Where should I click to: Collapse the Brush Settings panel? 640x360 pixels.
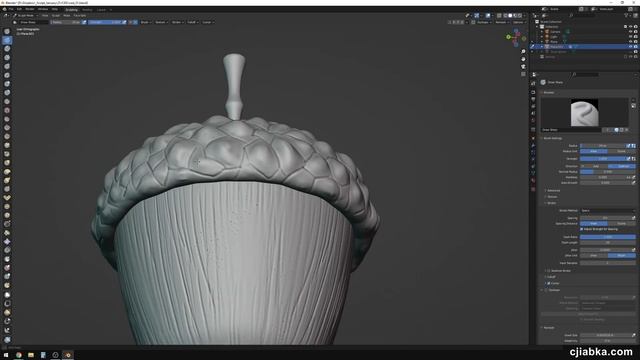(x=552, y=138)
